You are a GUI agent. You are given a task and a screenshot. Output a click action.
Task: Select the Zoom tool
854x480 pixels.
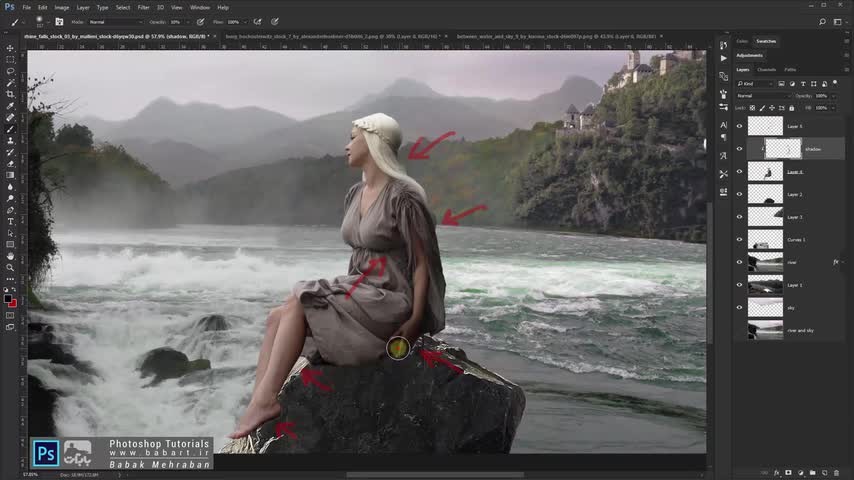pyautogui.click(x=10, y=268)
